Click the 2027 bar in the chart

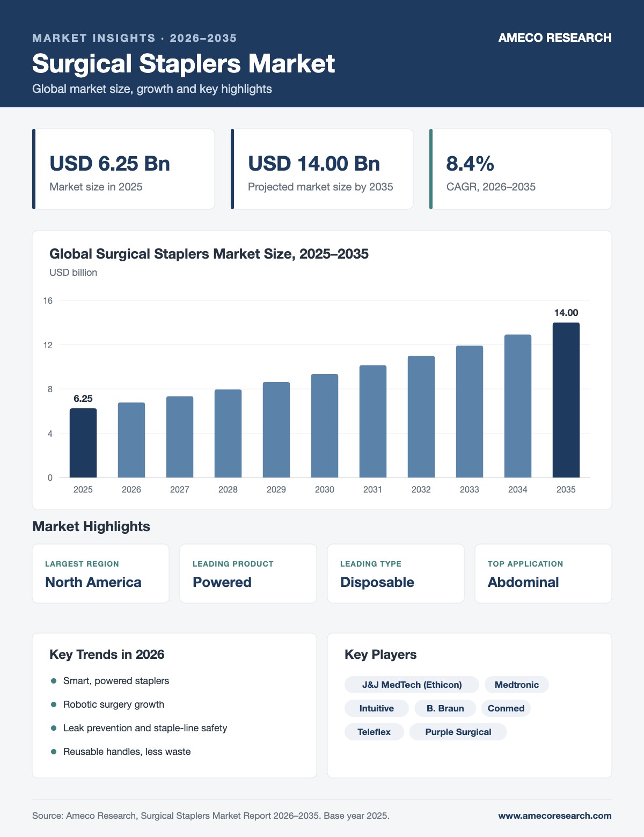pos(180,437)
